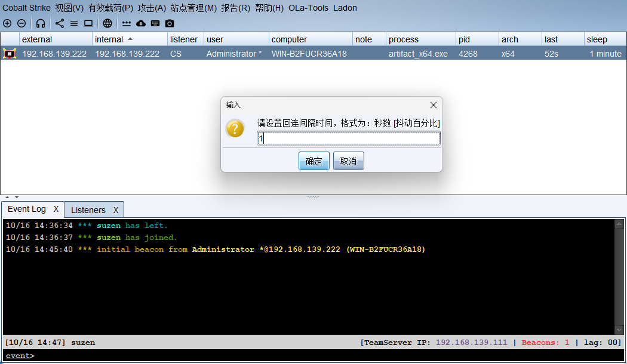Close the Listeners tab
This screenshot has height=364, width=627.
click(x=116, y=210)
